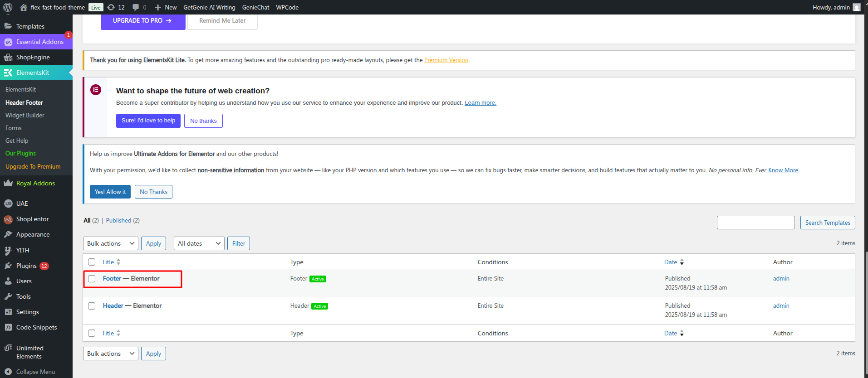Click Yes! Allow it button

tap(110, 192)
